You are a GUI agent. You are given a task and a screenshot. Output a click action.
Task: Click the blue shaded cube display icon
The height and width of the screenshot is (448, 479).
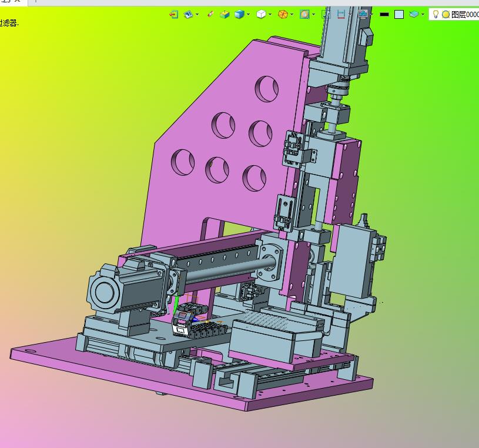(240, 14)
